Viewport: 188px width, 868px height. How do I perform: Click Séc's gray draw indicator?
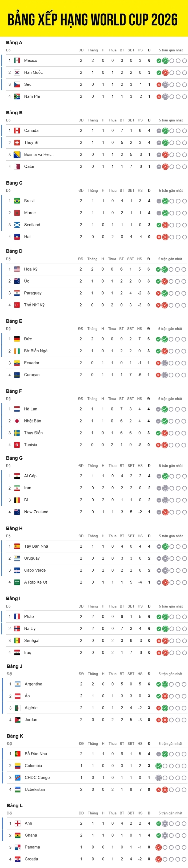click(x=165, y=85)
